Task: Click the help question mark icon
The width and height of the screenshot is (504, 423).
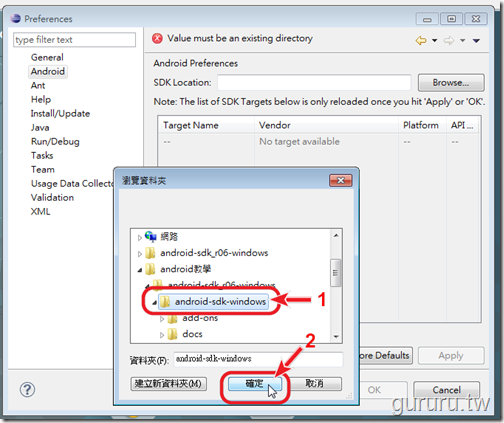Action: [x=27, y=389]
